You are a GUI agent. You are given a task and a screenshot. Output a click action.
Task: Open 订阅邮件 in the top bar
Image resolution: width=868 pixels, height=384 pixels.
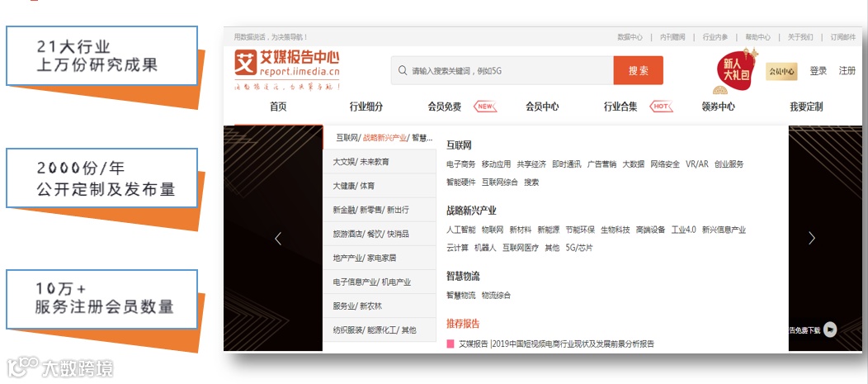843,37
